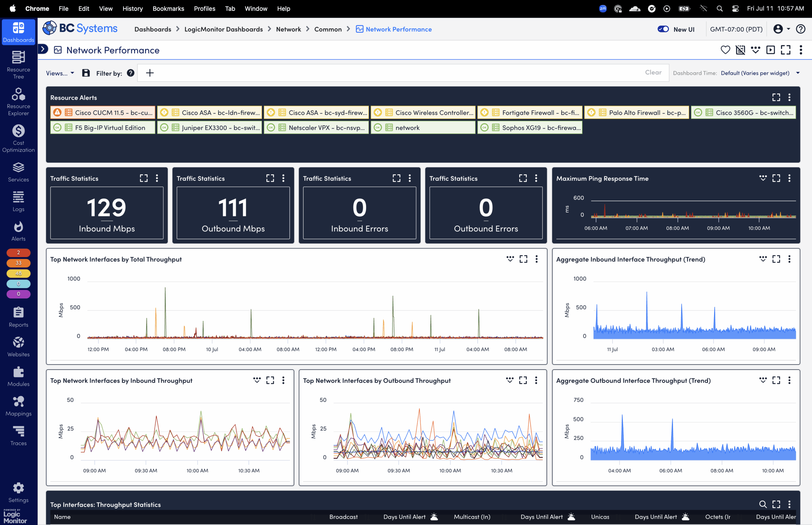Open macOS Control Center icon

coord(735,9)
